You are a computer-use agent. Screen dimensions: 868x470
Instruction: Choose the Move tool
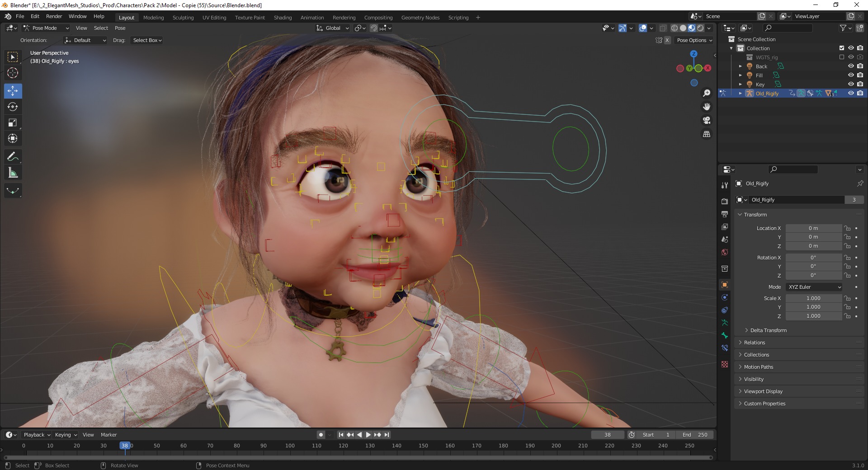tap(13, 91)
